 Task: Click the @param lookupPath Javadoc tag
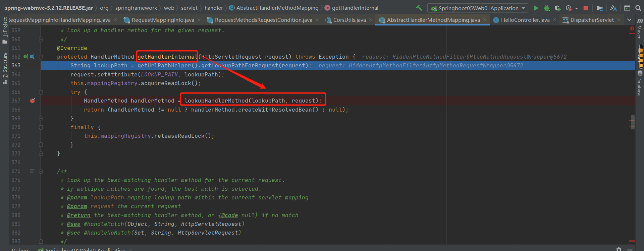(77, 198)
